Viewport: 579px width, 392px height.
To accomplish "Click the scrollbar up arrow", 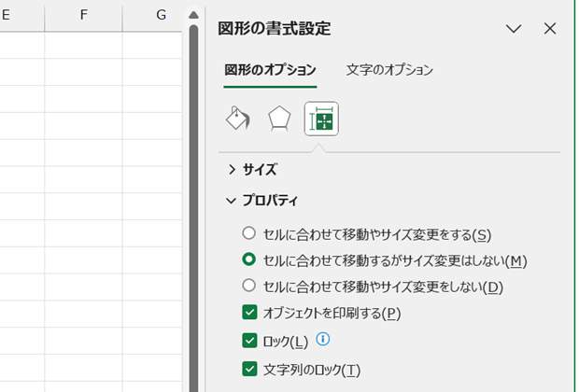I will 193,15.
